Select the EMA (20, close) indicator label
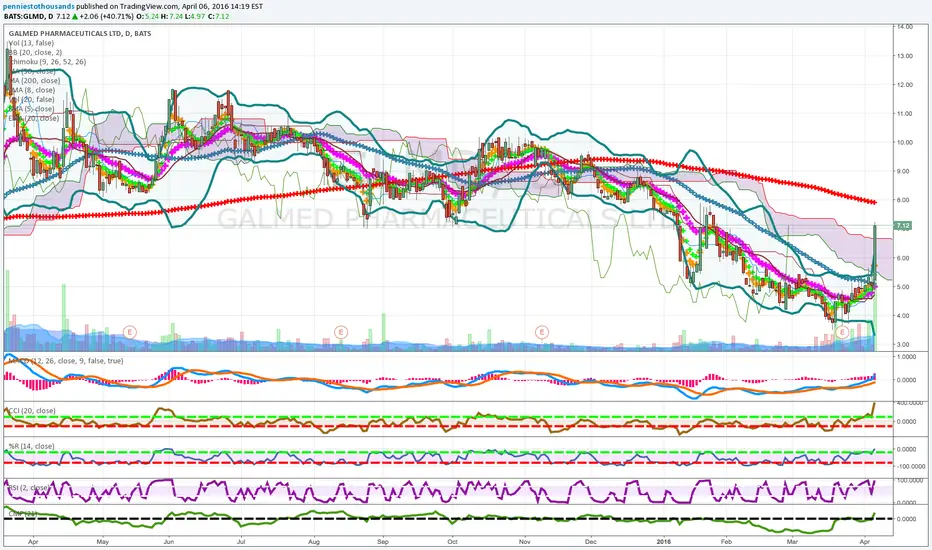 pos(34,118)
